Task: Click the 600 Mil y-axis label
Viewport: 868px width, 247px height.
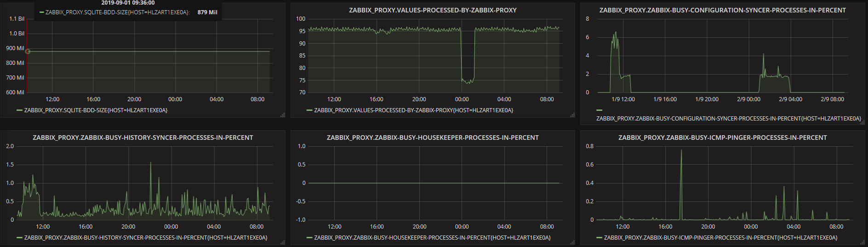Action: pos(15,92)
